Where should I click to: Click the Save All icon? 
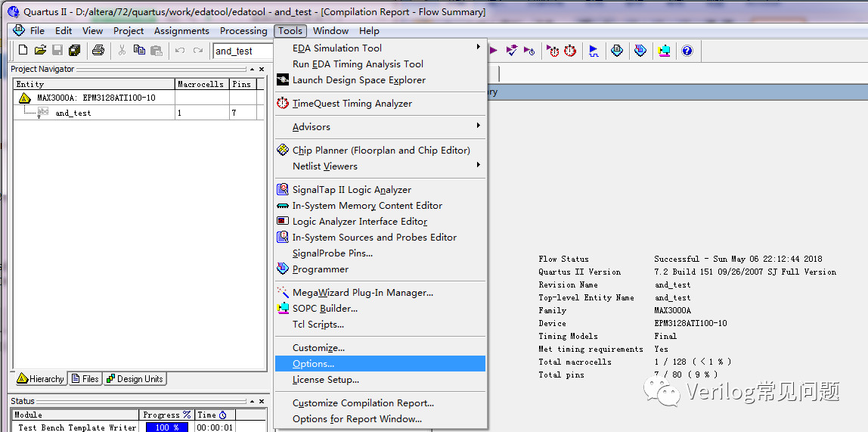point(74,51)
